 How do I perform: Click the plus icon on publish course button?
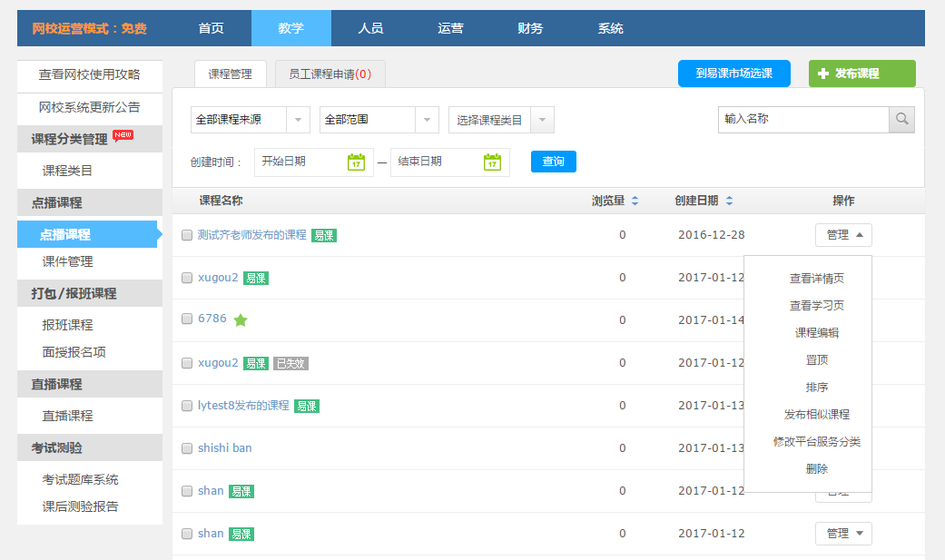click(x=823, y=74)
